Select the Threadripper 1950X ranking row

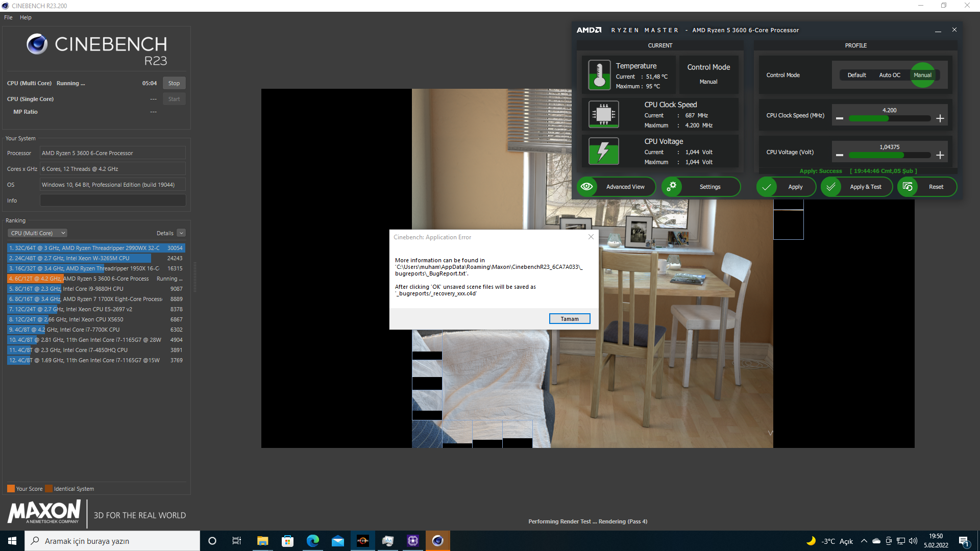96,268
